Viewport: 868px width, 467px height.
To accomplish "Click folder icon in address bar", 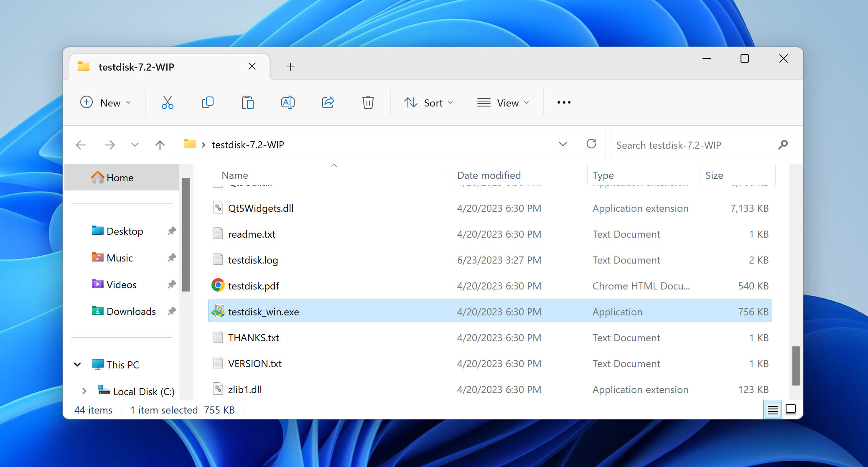I will click(x=190, y=144).
